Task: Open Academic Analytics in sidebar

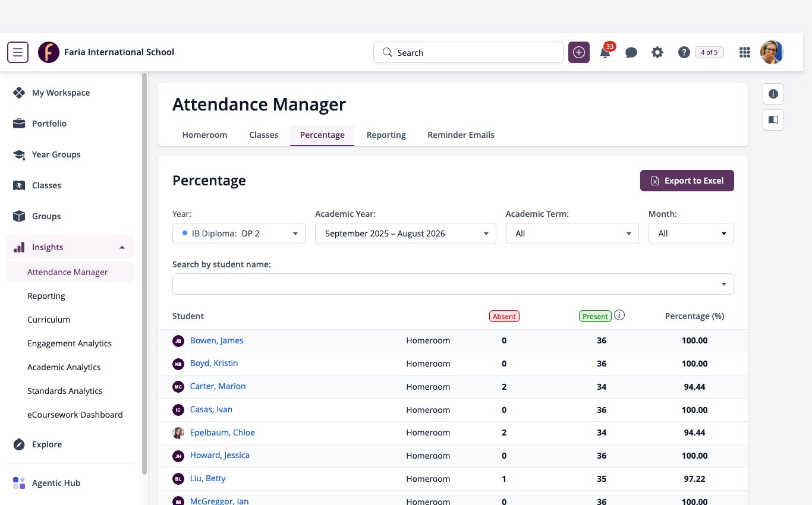Action: point(64,367)
